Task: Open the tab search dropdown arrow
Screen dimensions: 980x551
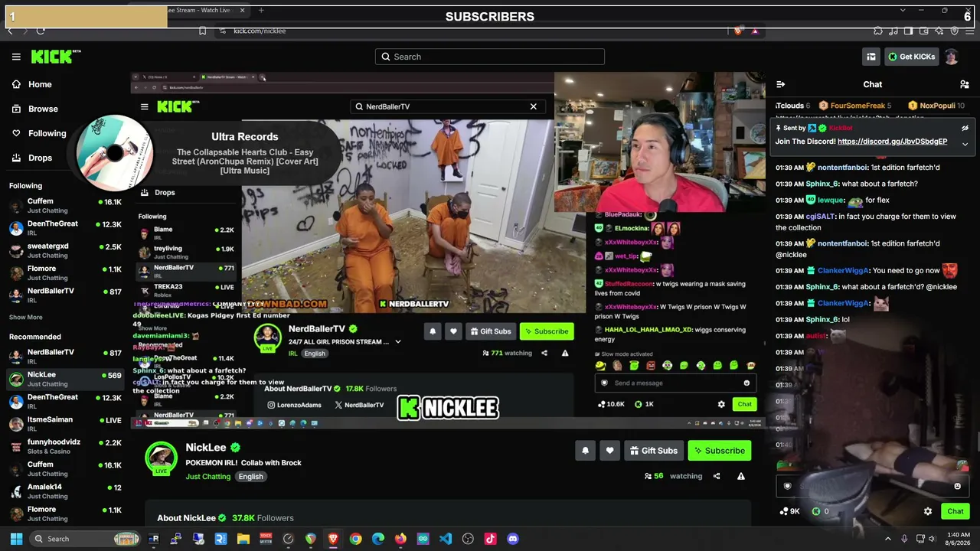Action: (903, 10)
